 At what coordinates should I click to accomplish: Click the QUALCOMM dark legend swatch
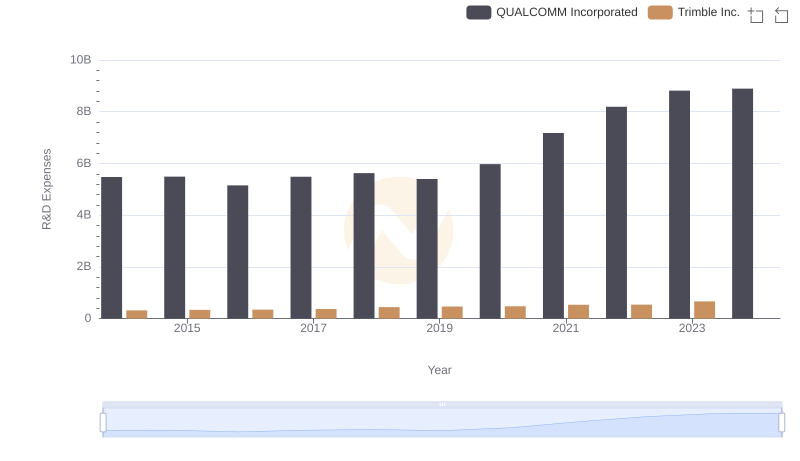click(x=479, y=12)
